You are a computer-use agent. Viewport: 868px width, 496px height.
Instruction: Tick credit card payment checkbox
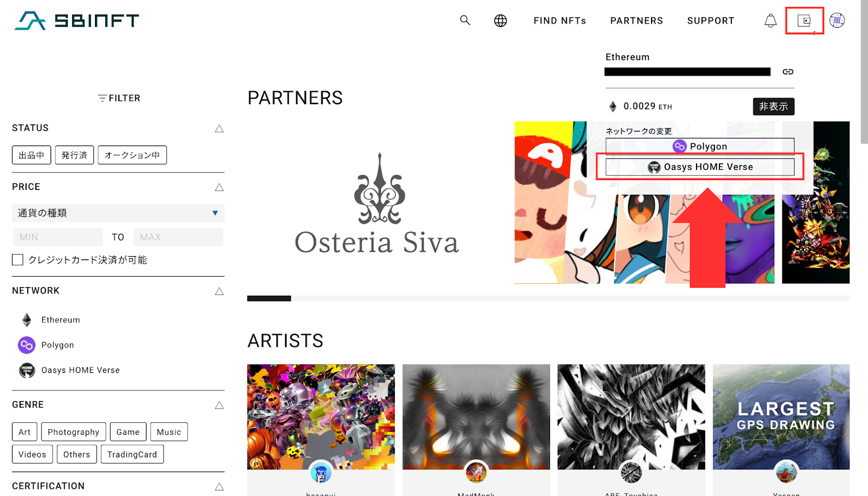18,260
